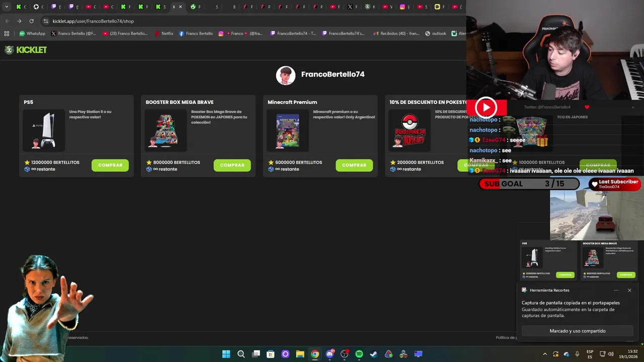The height and width of the screenshot is (362, 644).
Task: Switch to the first Kicklet tab
Action: 22,7
